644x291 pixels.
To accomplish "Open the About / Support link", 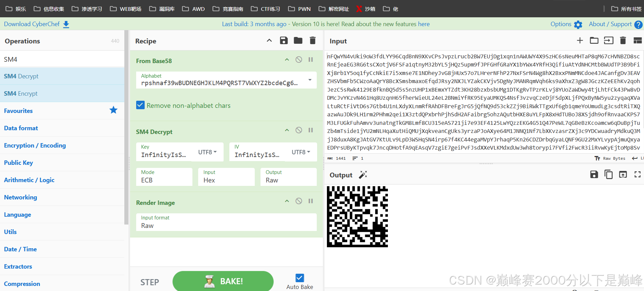I will point(615,24).
